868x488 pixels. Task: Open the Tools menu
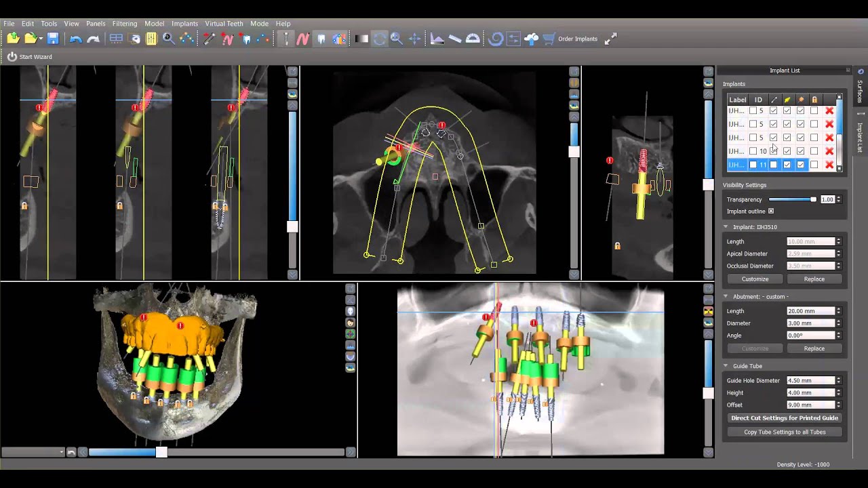tap(49, 24)
